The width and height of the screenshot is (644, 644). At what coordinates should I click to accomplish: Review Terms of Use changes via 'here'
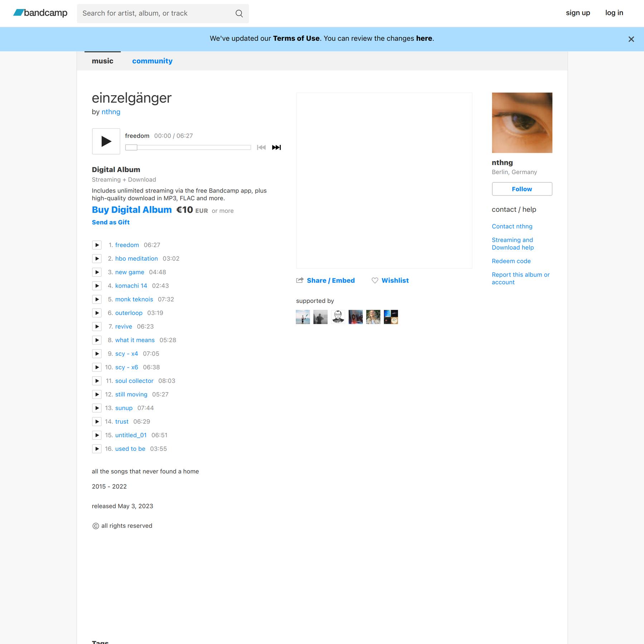424,39
